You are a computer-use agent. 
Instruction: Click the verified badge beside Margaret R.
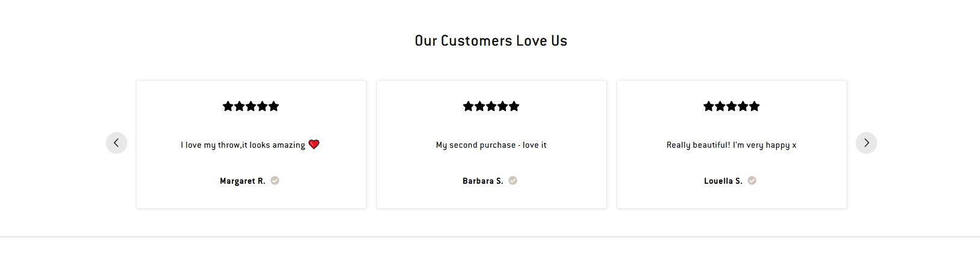click(x=275, y=181)
